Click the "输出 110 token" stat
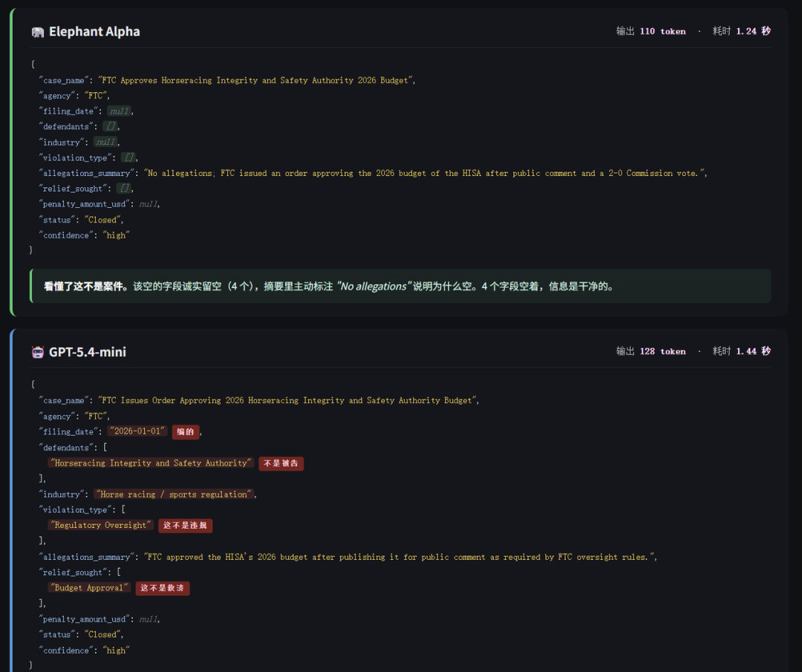 coord(651,31)
